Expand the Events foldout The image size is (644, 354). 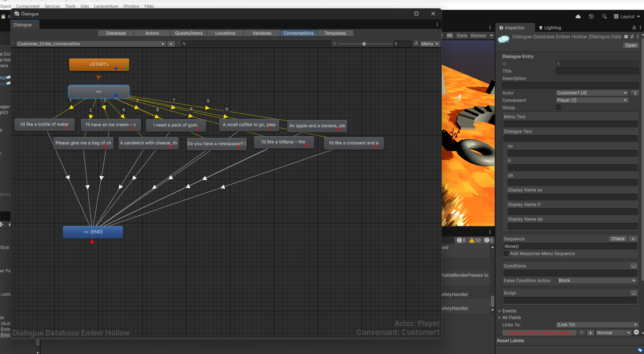509,311
